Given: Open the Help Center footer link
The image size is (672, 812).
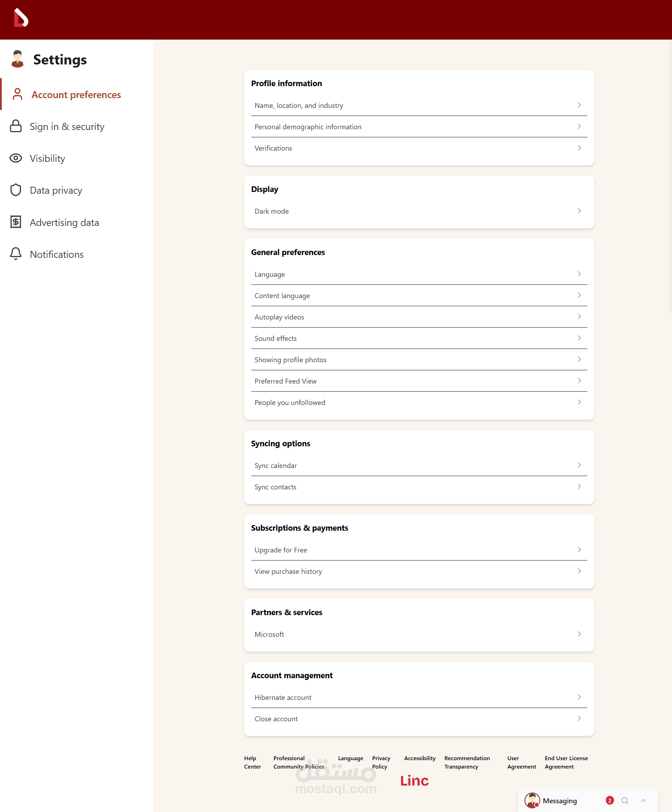Looking at the screenshot, I should 252,762.
